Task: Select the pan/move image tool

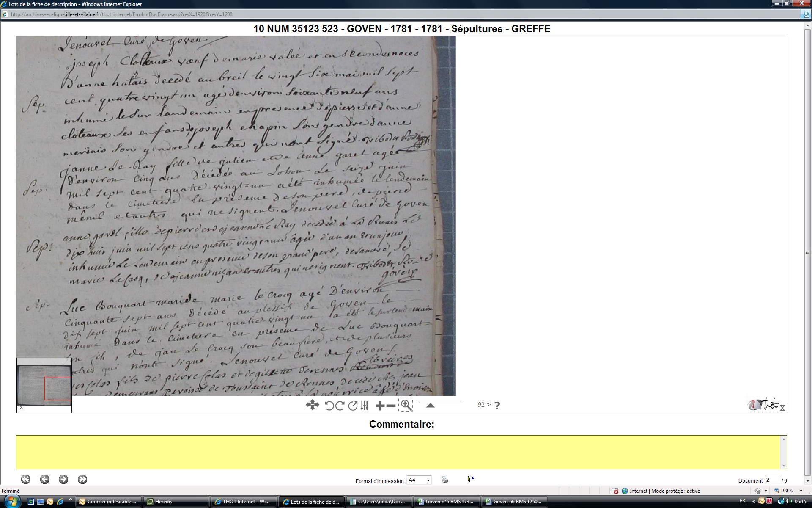Action: (x=312, y=405)
